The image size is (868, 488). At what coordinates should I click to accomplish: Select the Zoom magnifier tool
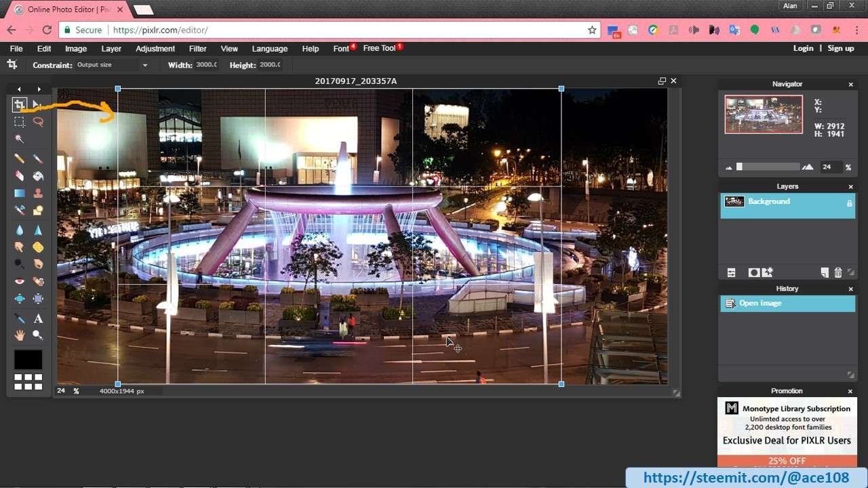tap(38, 335)
